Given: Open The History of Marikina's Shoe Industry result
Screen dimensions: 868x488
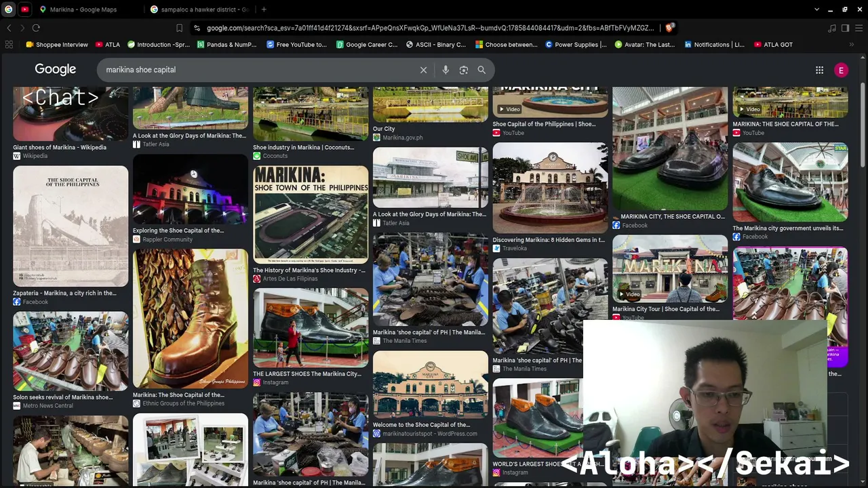Looking at the screenshot, I should (309, 270).
